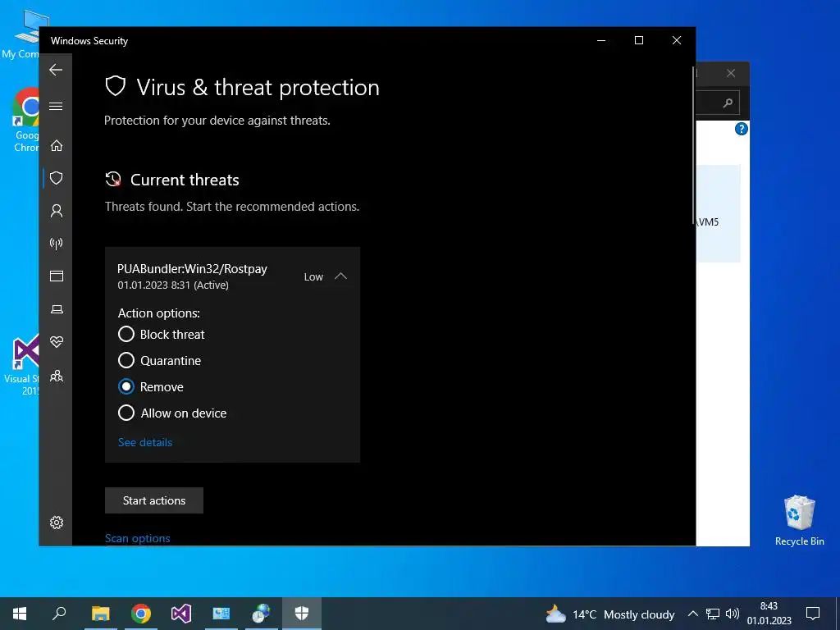Select the Remove action option
840x630 pixels.
[x=151, y=387]
